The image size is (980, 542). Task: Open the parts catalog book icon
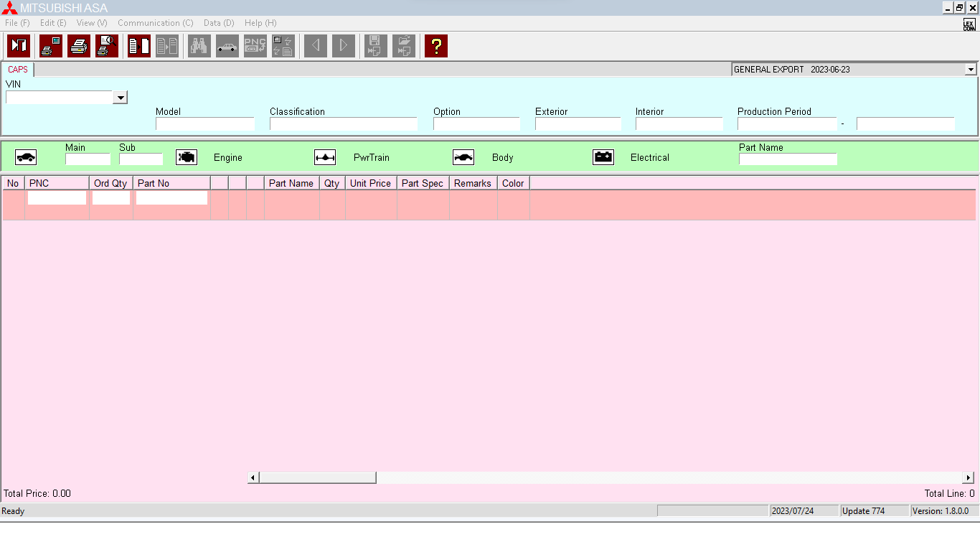point(138,45)
